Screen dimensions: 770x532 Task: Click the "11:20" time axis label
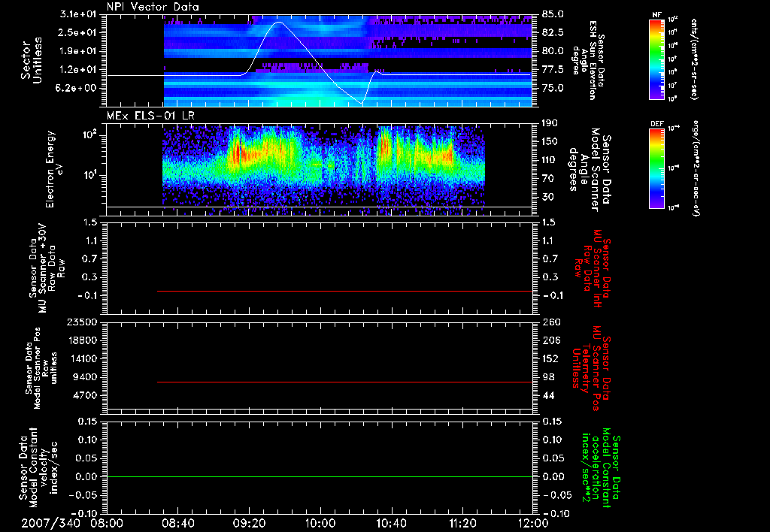point(462,523)
